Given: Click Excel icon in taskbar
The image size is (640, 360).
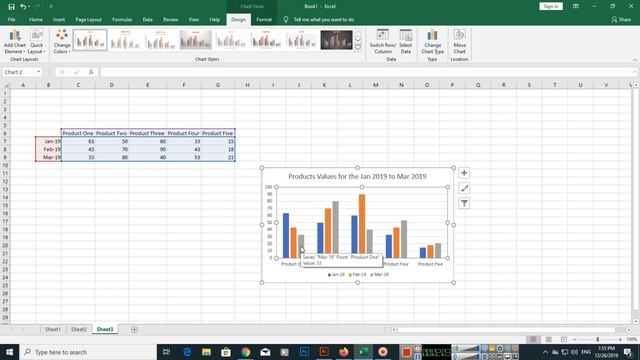Looking at the screenshot, I should (x=363, y=352).
